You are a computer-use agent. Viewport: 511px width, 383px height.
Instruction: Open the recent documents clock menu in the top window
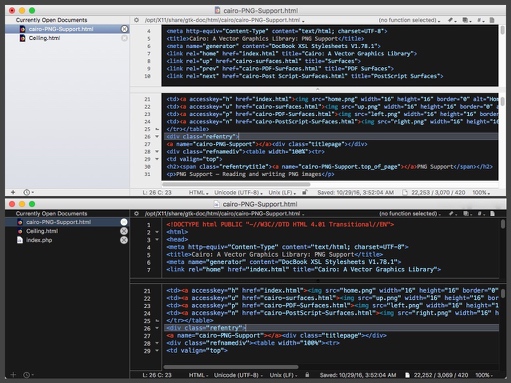pyautogui.click(x=28, y=192)
